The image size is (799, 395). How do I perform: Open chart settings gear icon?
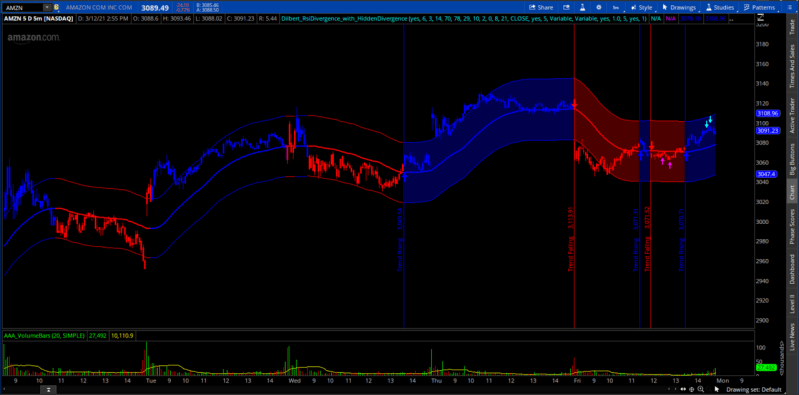(599, 8)
